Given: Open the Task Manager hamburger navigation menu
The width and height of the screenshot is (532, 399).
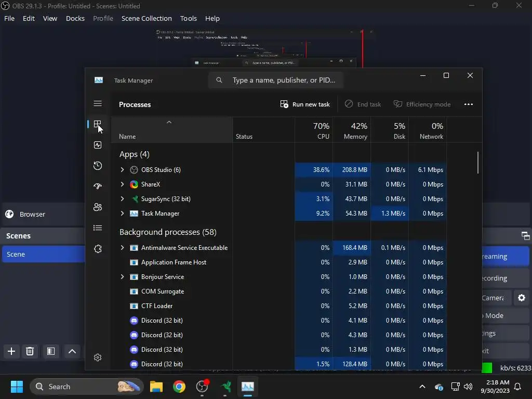Looking at the screenshot, I should [98, 103].
